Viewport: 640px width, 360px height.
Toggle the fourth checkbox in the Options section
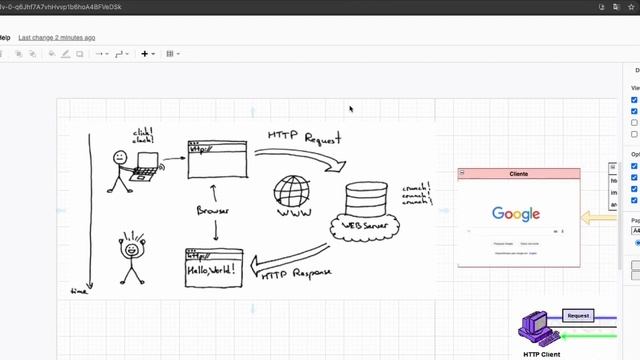[x=634, y=200]
